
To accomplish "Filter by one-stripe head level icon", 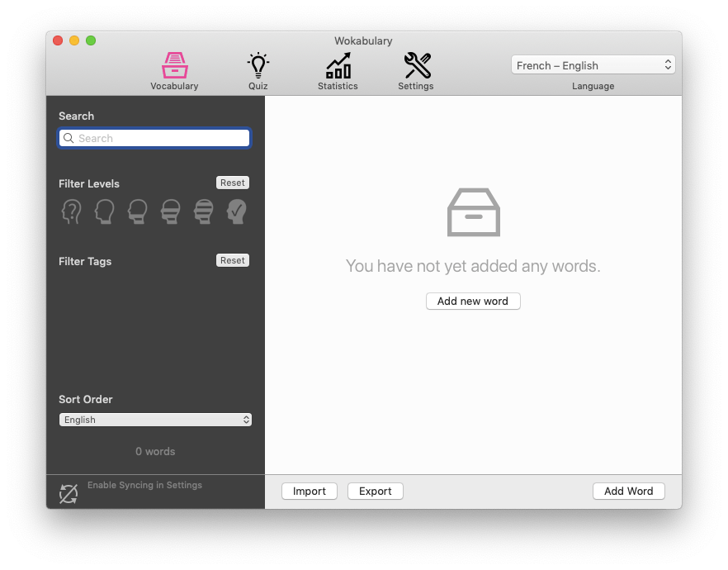I will point(138,211).
